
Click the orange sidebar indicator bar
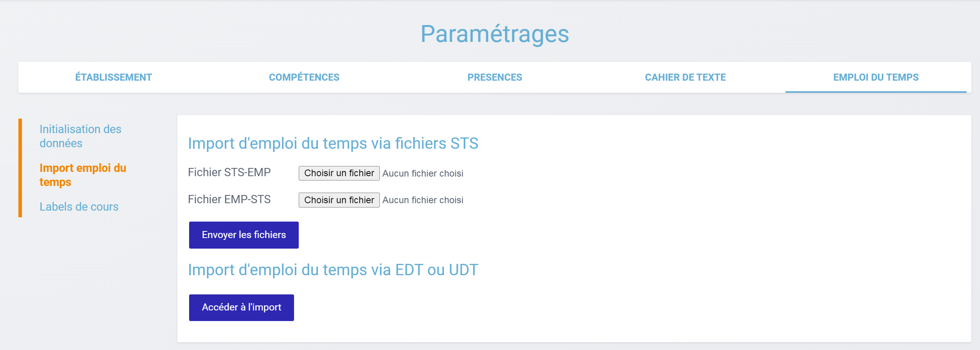tap(20, 168)
